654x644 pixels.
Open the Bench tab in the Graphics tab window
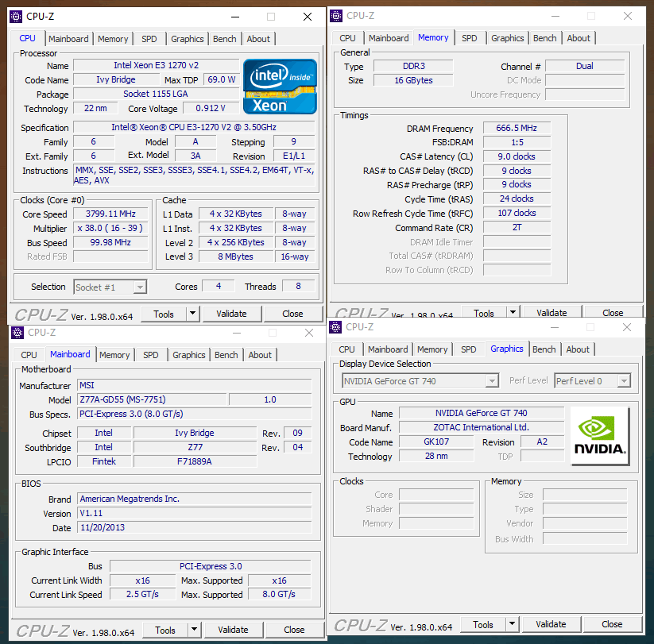[544, 349]
